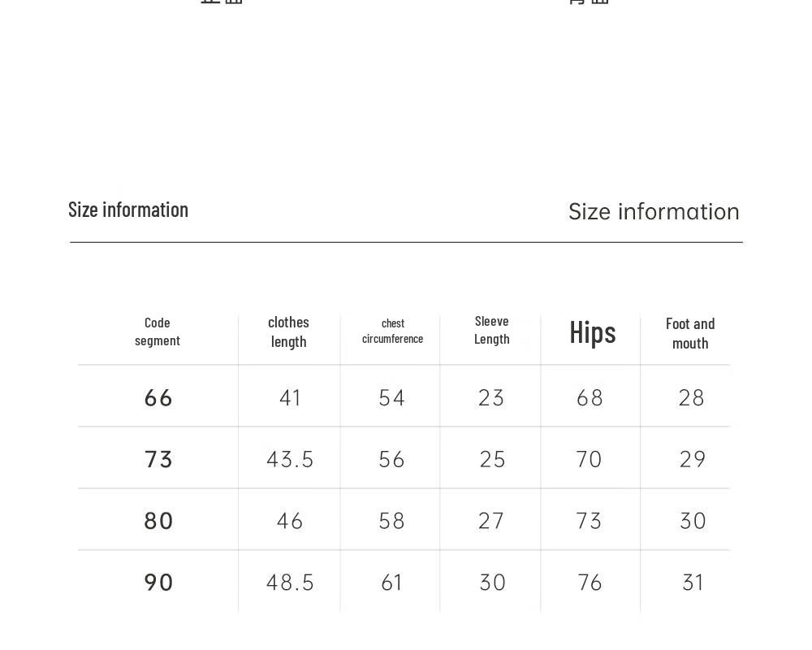Click the right 'Size information' heading

click(654, 212)
